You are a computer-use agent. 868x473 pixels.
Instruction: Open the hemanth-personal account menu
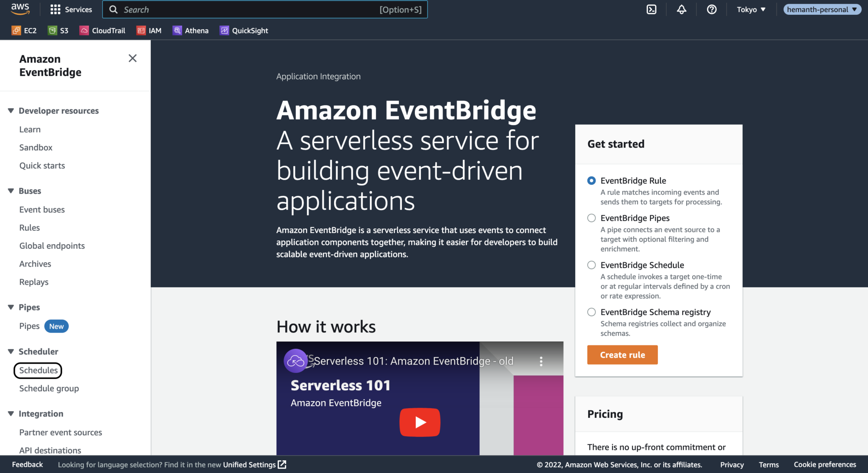coord(821,9)
